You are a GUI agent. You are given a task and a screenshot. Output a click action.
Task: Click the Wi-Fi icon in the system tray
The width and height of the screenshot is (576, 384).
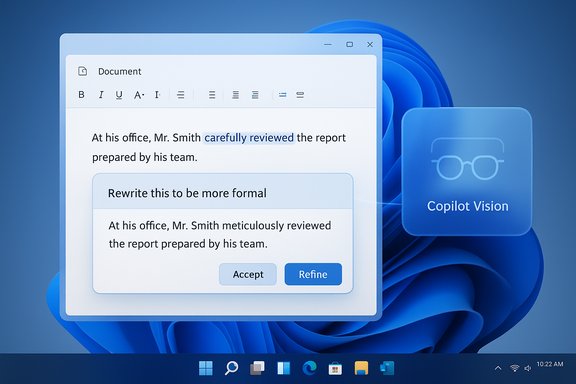tap(515, 368)
